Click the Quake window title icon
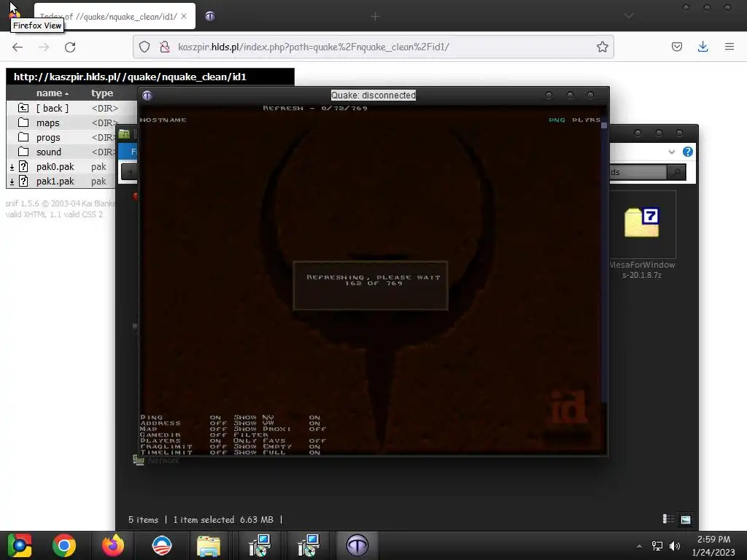747x560 pixels. coord(147,96)
